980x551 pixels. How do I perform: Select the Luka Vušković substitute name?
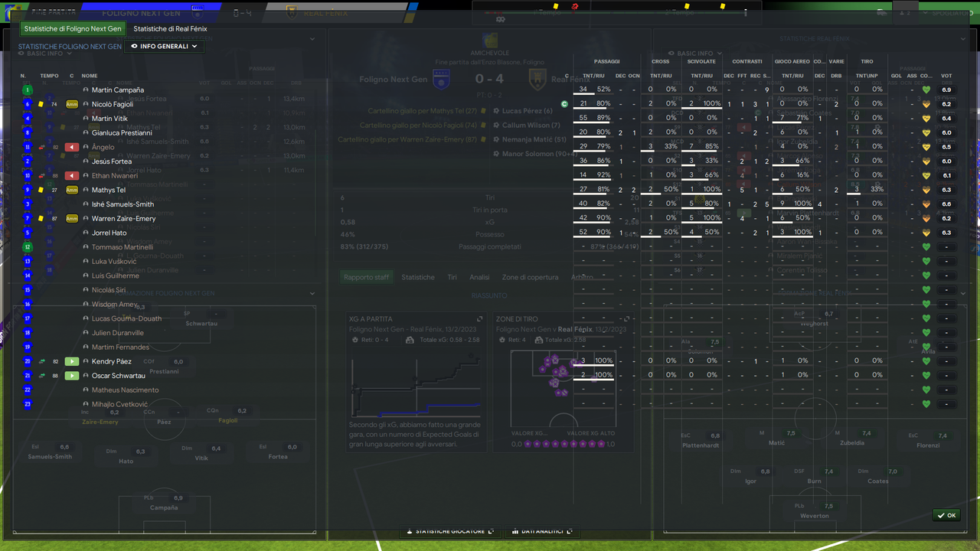tap(114, 261)
